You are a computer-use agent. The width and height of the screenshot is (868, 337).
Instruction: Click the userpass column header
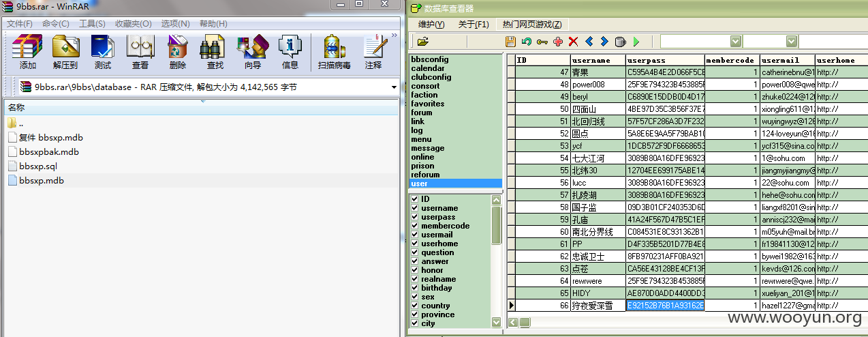coord(665,60)
